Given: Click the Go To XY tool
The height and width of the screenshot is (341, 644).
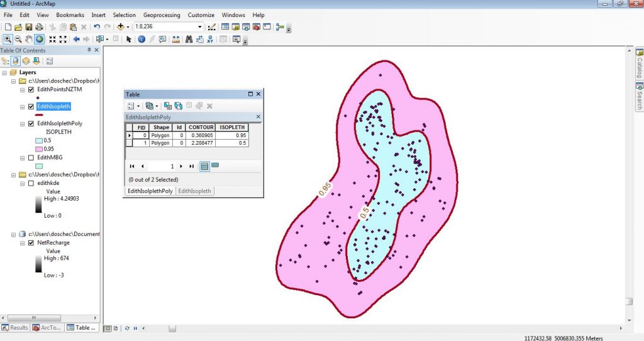Looking at the screenshot, I should point(210,39).
